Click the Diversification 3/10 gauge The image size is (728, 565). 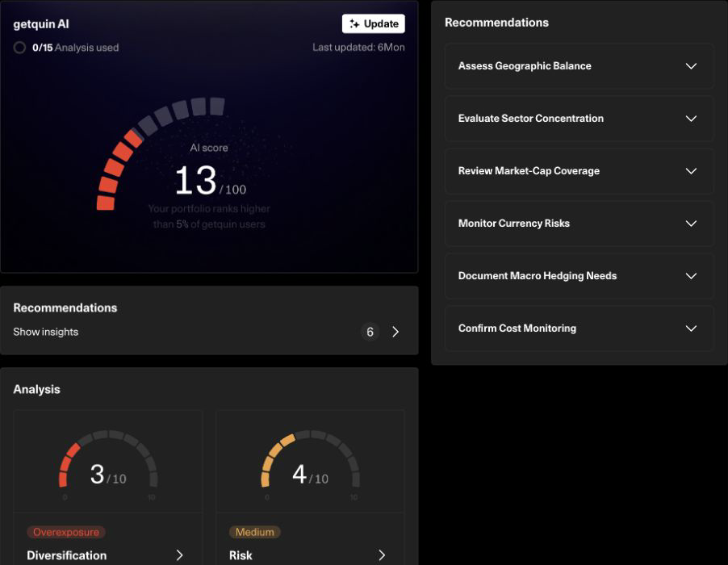108,459
